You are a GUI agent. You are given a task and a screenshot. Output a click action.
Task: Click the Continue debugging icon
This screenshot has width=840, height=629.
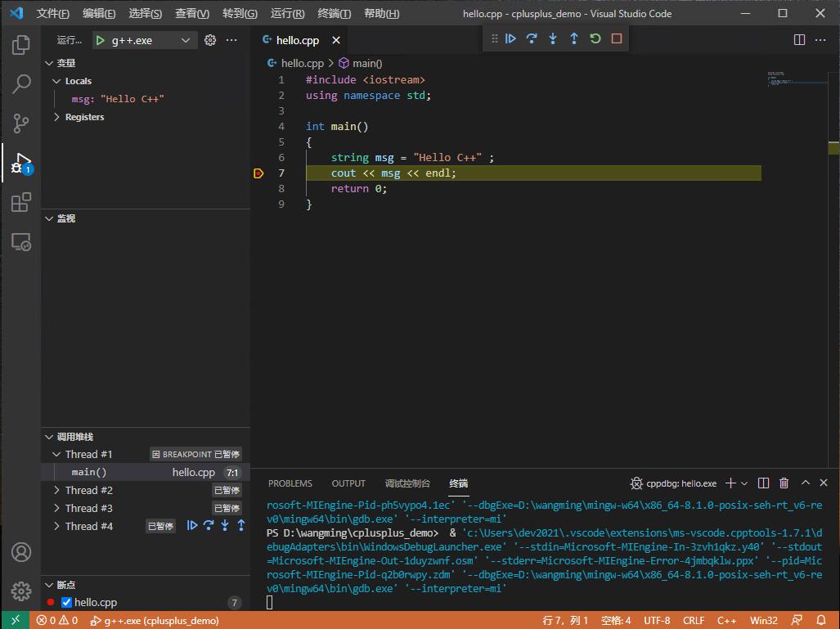[x=510, y=38]
